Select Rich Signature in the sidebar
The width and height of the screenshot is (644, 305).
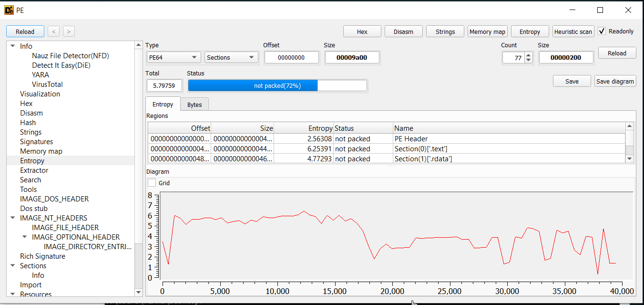coord(42,256)
